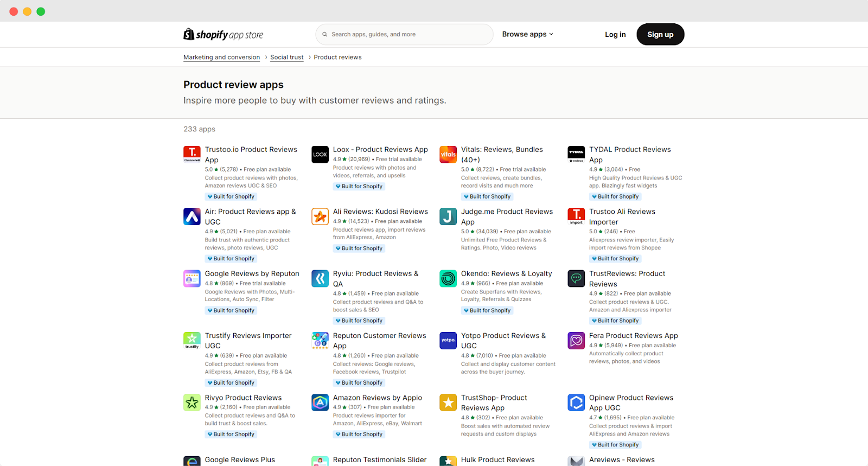
Task: Open Fera Product Reviews App title
Action: pos(634,336)
